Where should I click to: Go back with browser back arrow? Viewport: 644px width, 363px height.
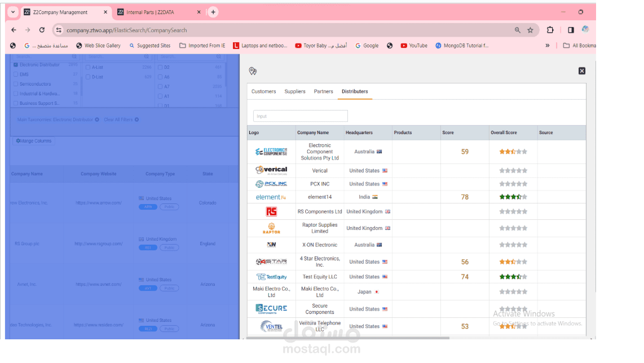14,30
